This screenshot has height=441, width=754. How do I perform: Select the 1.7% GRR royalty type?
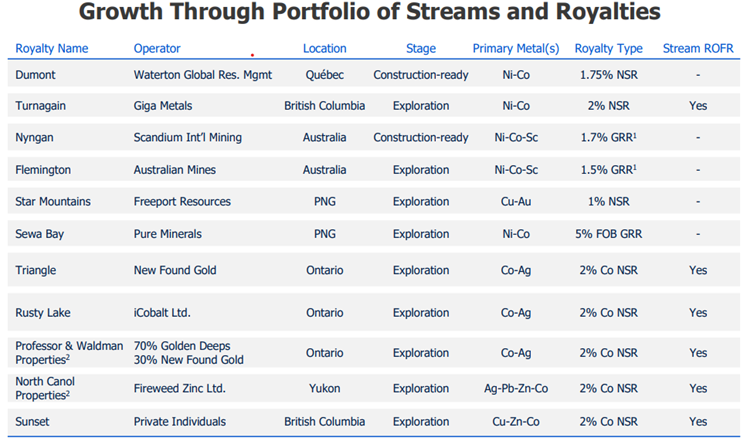(608, 138)
